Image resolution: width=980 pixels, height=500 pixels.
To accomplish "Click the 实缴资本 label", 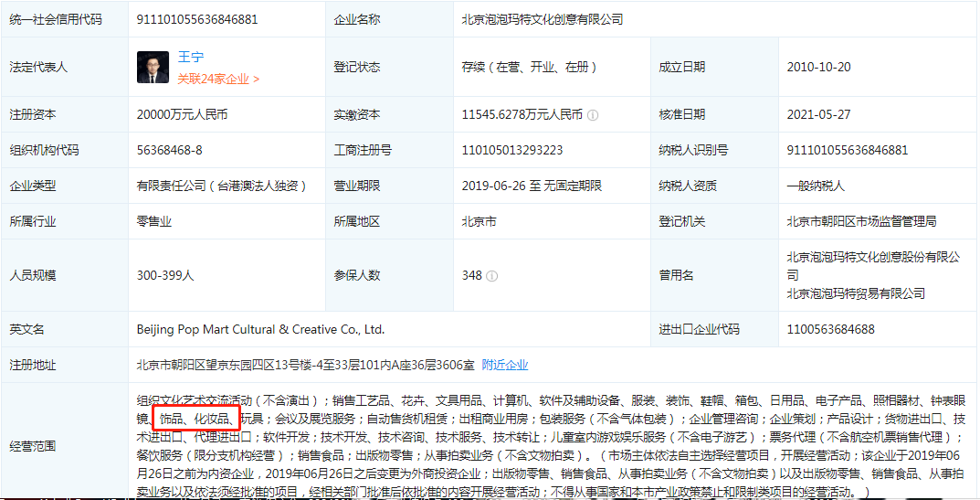I will point(356,114).
